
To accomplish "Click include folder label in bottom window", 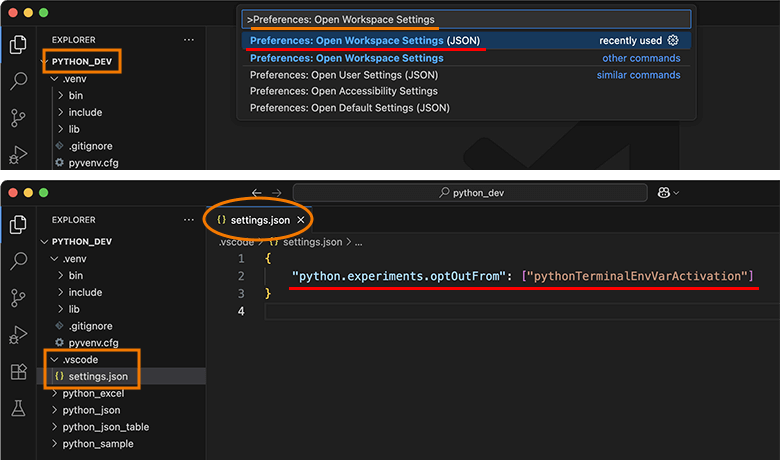I will 85,292.
